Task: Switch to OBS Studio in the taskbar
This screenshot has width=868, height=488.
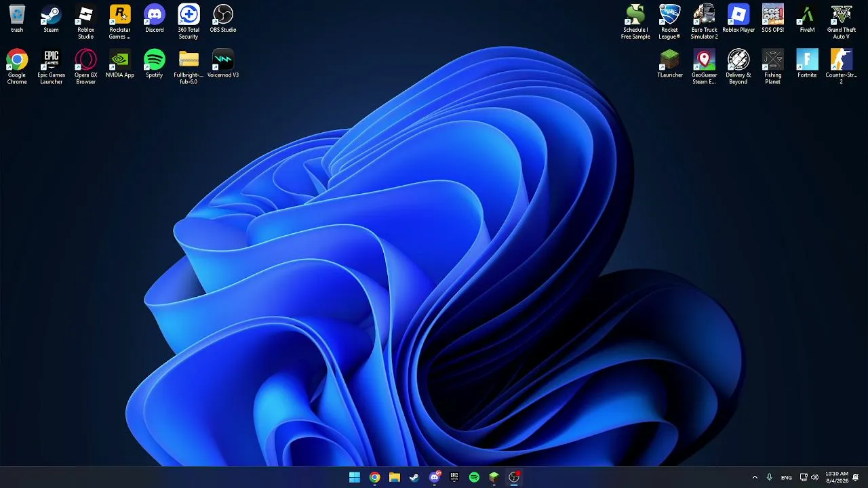Action: pyautogui.click(x=514, y=477)
